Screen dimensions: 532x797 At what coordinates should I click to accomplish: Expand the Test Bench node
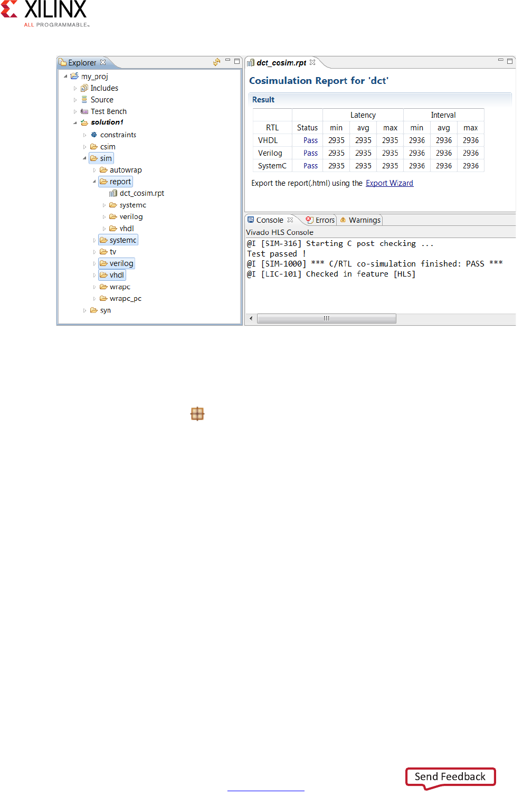(x=75, y=112)
